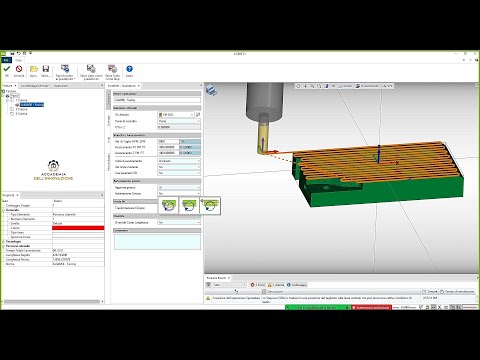This screenshot has width=480, height=360.
Task: Select the pan icon in viewport toolbar
Action: point(305,86)
